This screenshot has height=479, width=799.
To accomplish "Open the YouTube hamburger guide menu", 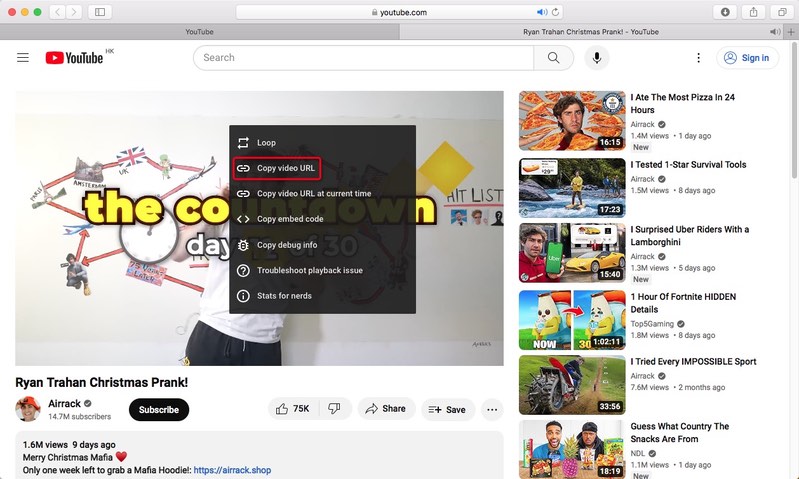I will 23,58.
